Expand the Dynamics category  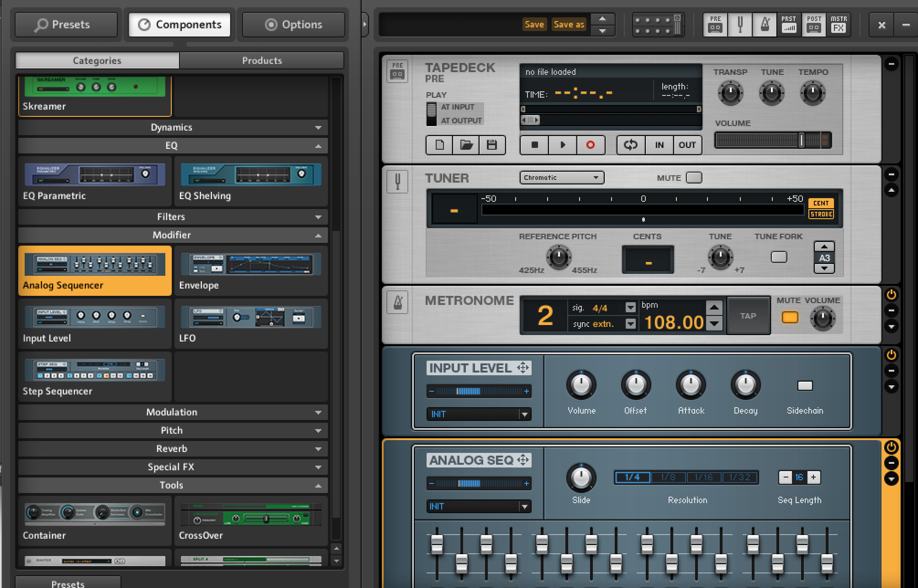pyautogui.click(x=173, y=127)
